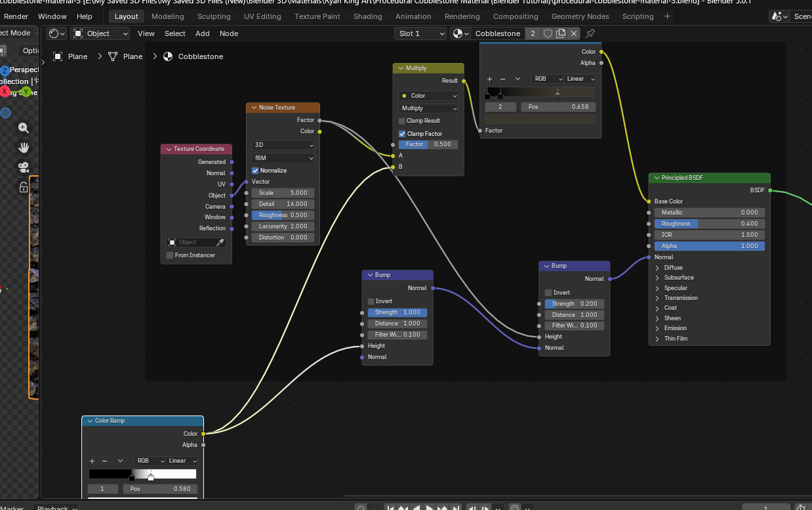Image resolution: width=812 pixels, height=510 pixels.
Task: Click the Plane mesh icon in the breadcrumb
Action: (113, 56)
